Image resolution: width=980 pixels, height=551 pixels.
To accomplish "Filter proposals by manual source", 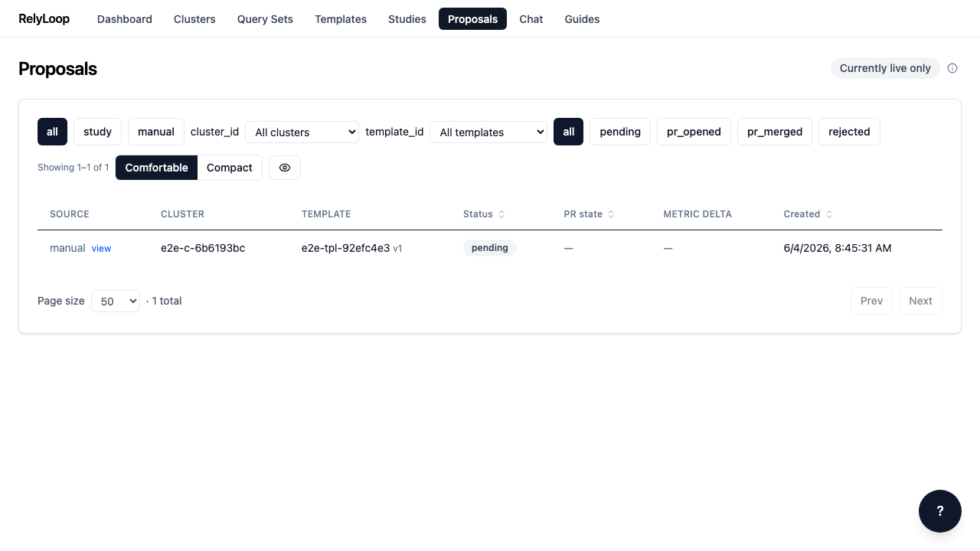I will click(156, 132).
